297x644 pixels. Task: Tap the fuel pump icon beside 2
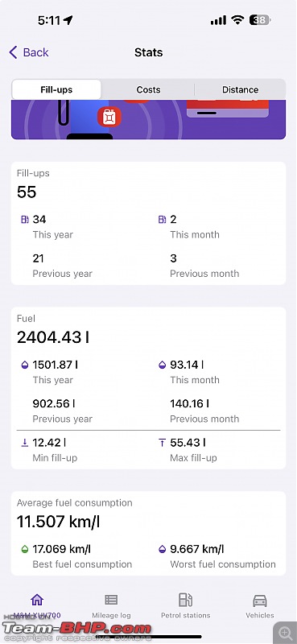click(163, 220)
